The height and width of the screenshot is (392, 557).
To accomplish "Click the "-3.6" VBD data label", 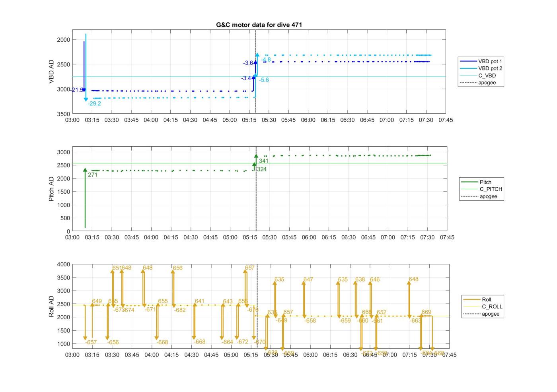I will click(248, 63).
